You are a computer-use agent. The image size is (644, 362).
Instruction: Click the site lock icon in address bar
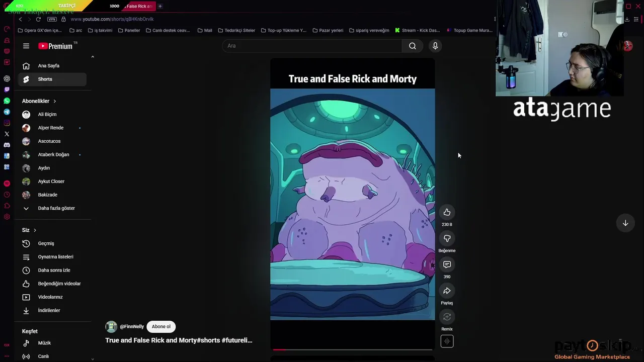click(x=63, y=19)
